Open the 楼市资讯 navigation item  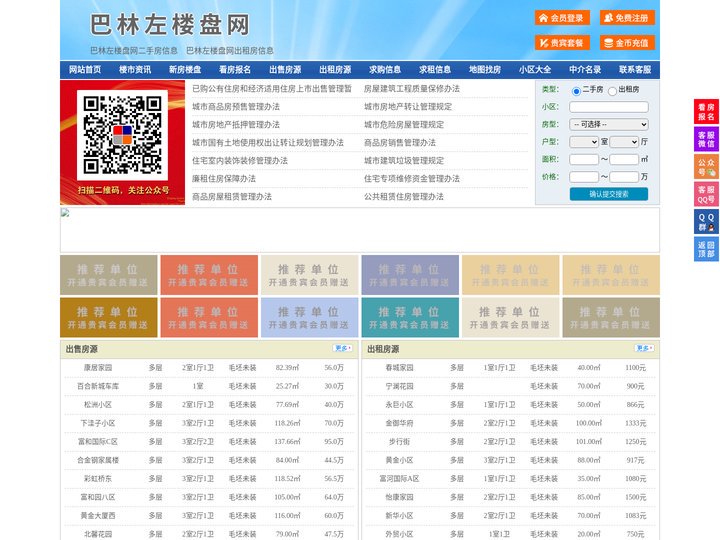click(x=135, y=70)
